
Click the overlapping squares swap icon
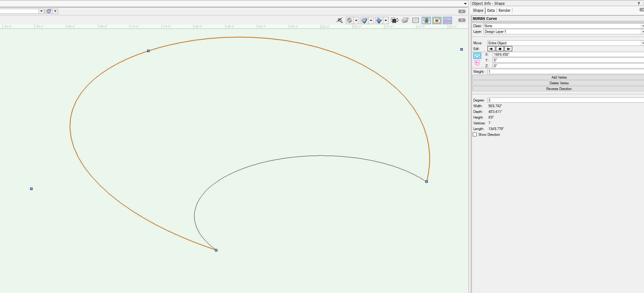395,20
